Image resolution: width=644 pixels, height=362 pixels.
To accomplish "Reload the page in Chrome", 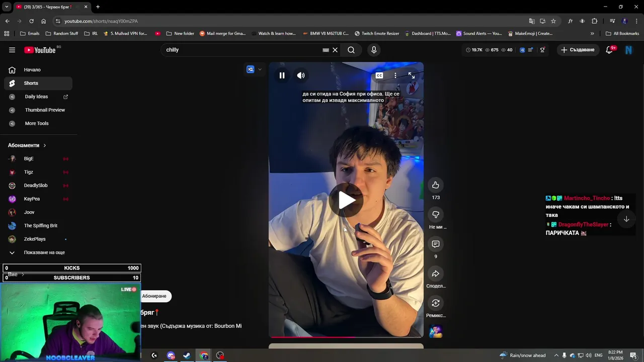I will (31, 21).
